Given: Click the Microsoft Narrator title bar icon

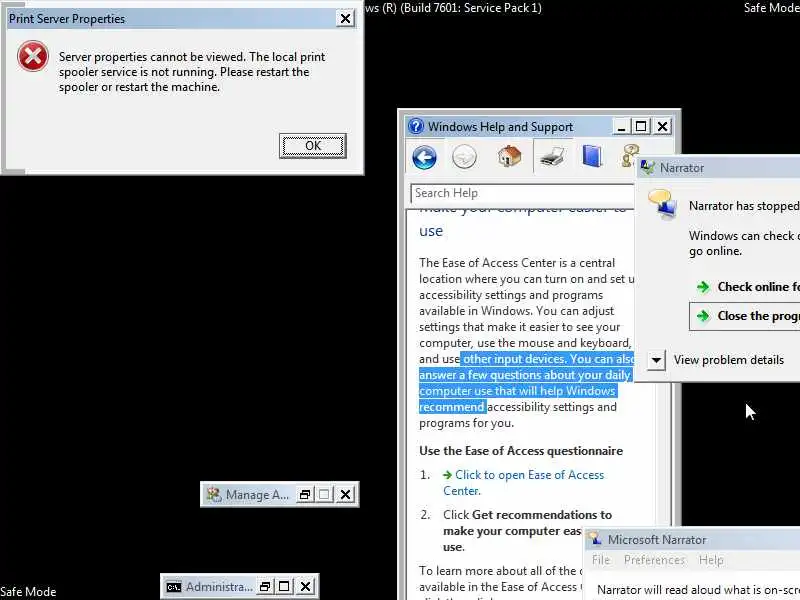Looking at the screenshot, I should pyautogui.click(x=594, y=539).
